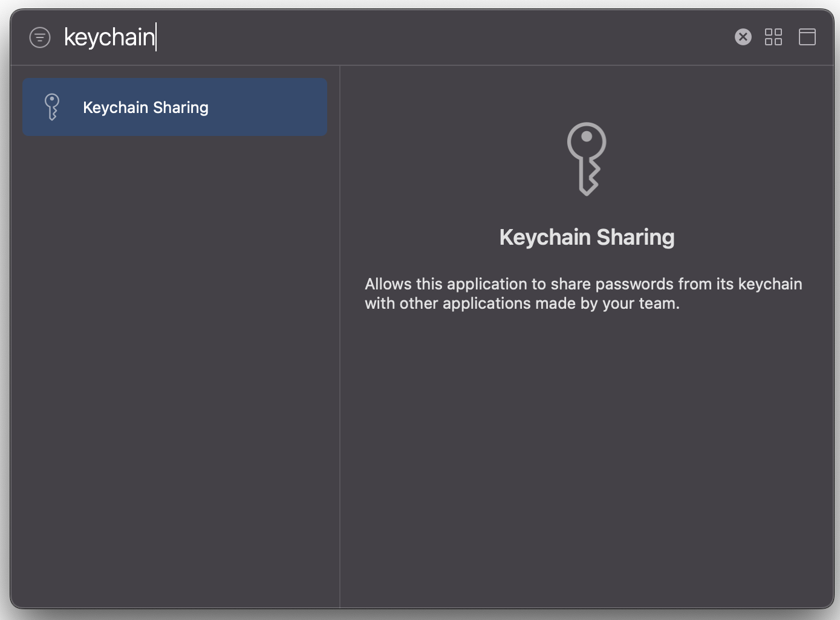The width and height of the screenshot is (840, 620).
Task: Click the capability description text
Action: (582, 293)
